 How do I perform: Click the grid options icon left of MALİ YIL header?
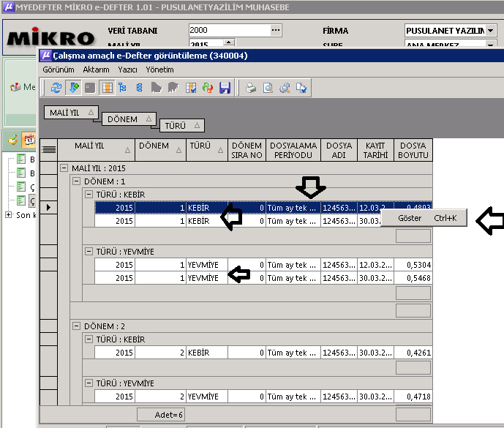48,150
